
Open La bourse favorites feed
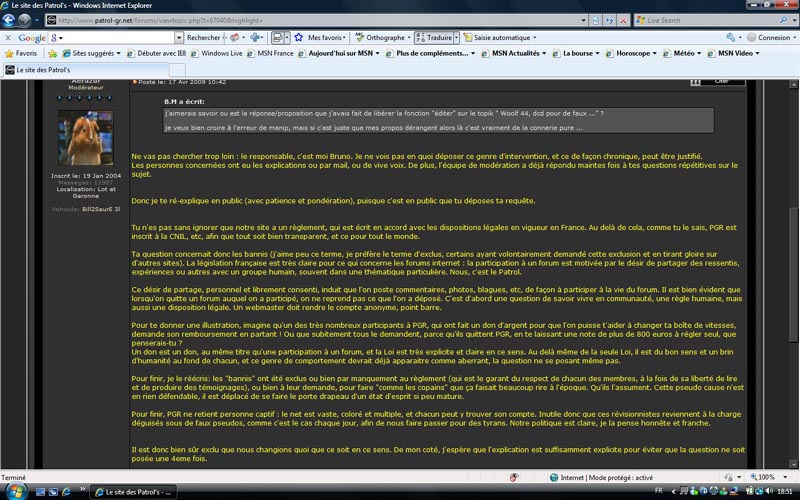pos(576,53)
